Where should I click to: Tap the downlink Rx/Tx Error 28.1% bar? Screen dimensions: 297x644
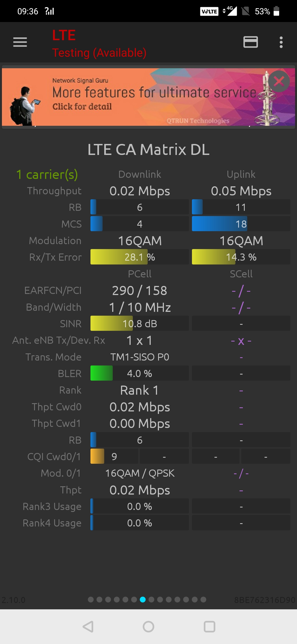(x=139, y=257)
